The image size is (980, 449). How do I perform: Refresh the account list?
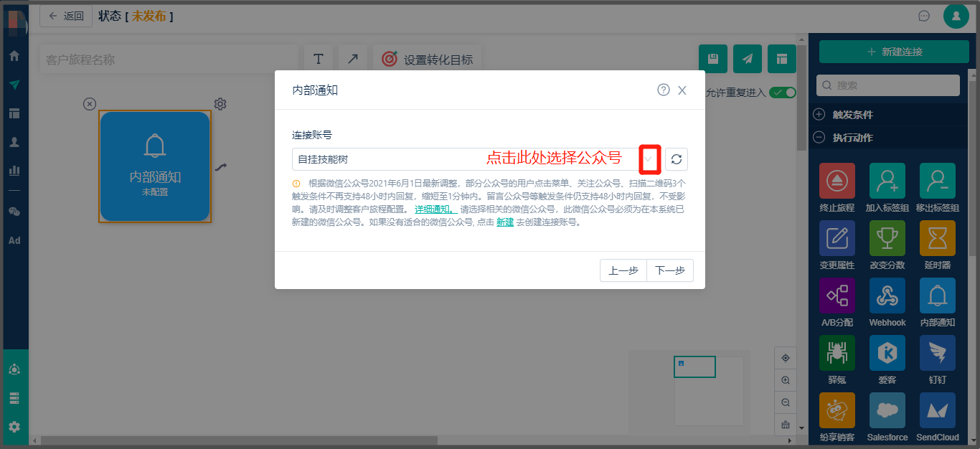677,159
